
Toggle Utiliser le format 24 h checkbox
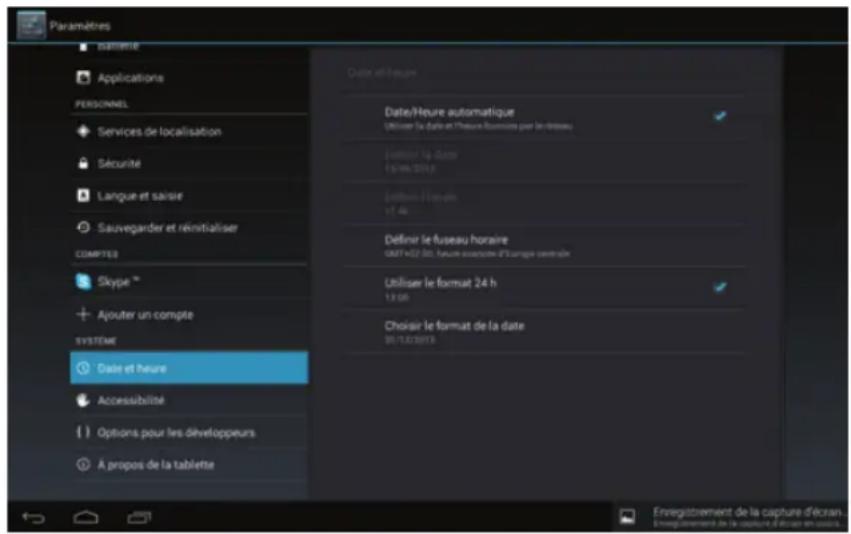click(x=720, y=287)
